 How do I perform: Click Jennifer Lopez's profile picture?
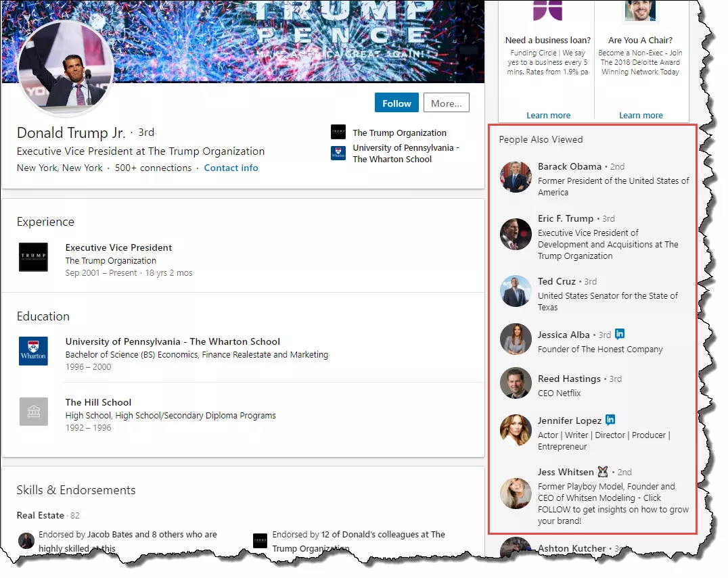point(516,430)
